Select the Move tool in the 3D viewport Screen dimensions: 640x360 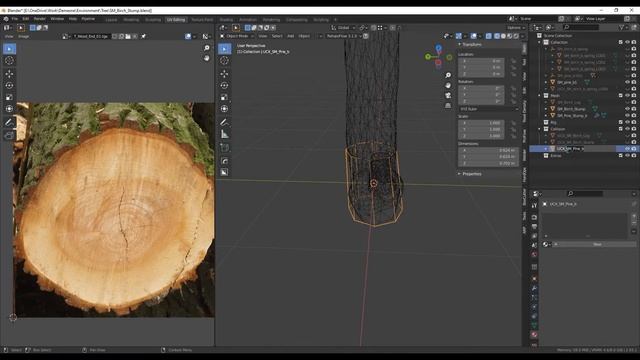(224, 74)
